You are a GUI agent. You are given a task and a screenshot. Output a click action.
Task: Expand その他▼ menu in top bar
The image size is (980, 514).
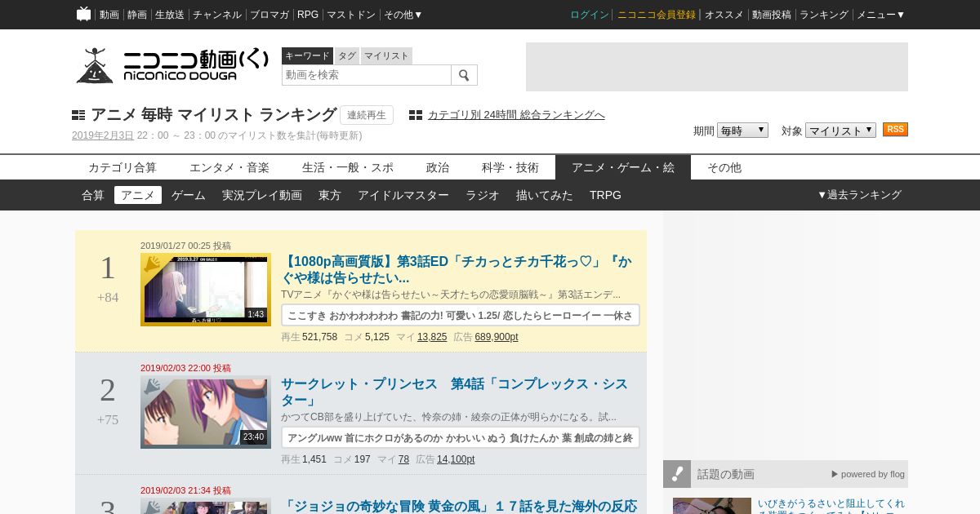point(403,15)
